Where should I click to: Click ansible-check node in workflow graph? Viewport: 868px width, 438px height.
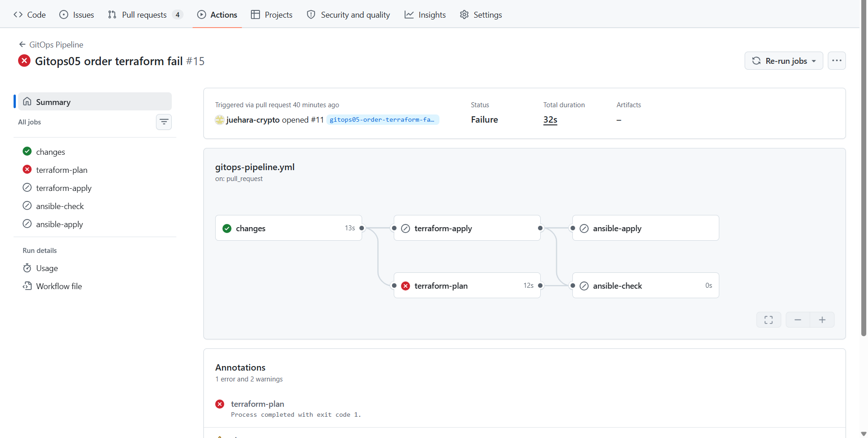coord(646,286)
